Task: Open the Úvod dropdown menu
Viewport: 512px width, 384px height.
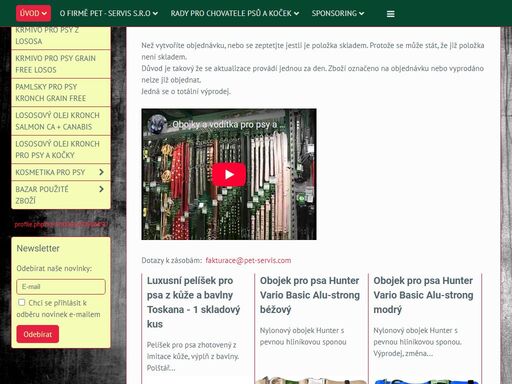Action: click(x=33, y=13)
